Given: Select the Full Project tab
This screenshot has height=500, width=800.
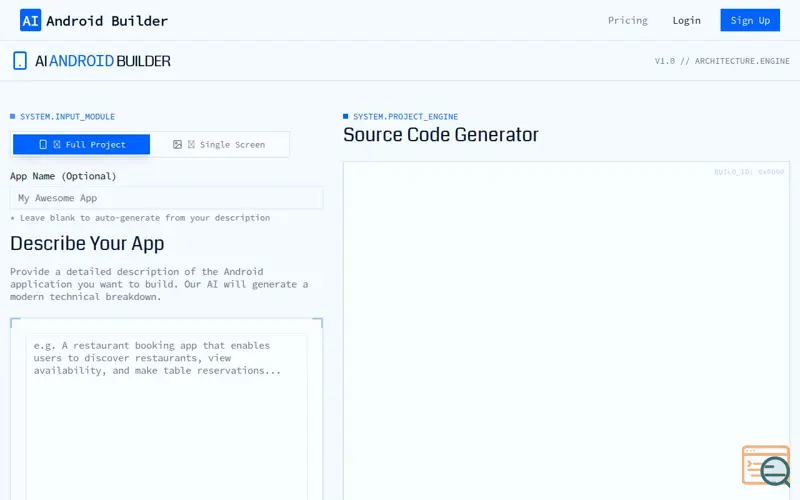Looking at the screenshot, I should coord(82,144).
